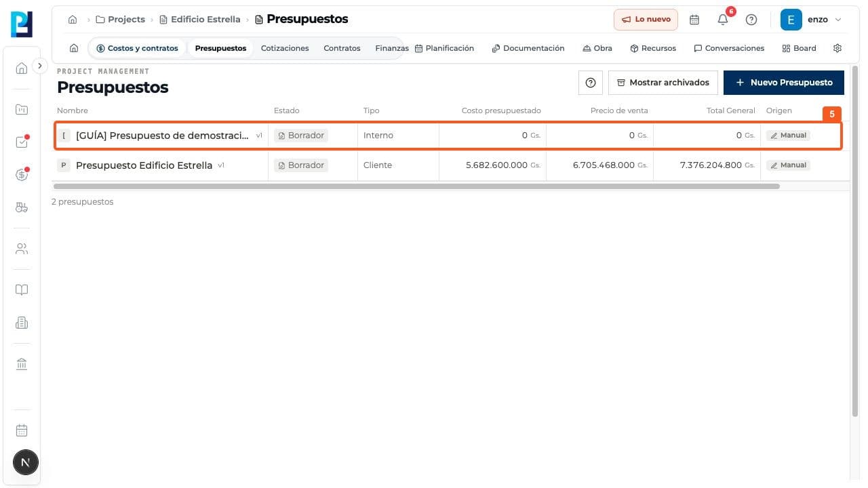
Task: Open the Recursos tab
Action: point(653,48)
